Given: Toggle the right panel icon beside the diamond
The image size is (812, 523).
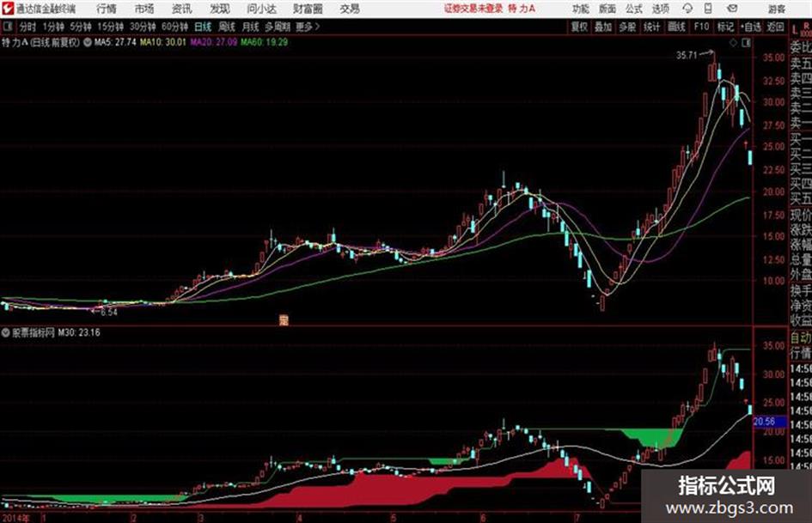Looking at the screenshot, I should point(746,43).
